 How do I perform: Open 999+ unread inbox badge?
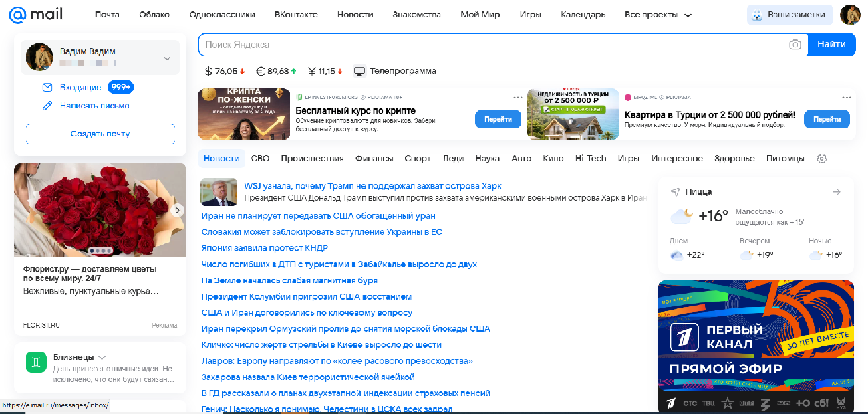[x=121, y=88]
